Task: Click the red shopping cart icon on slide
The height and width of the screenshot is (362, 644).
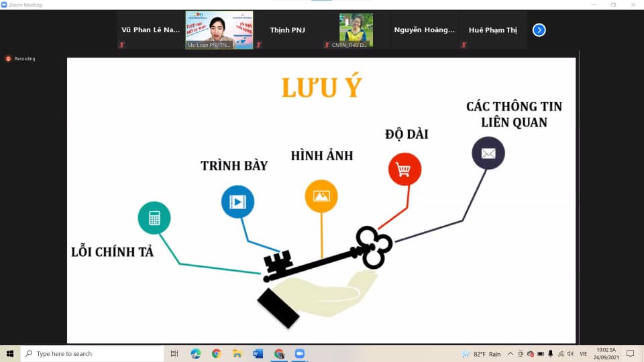Action: pyautogui.click(x=405, y=170)
